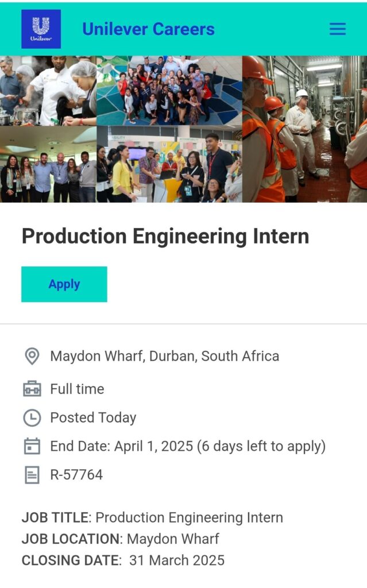Click the chefs cooking photo
Viewport: 367px width, 588px height.
coord(48,90)
